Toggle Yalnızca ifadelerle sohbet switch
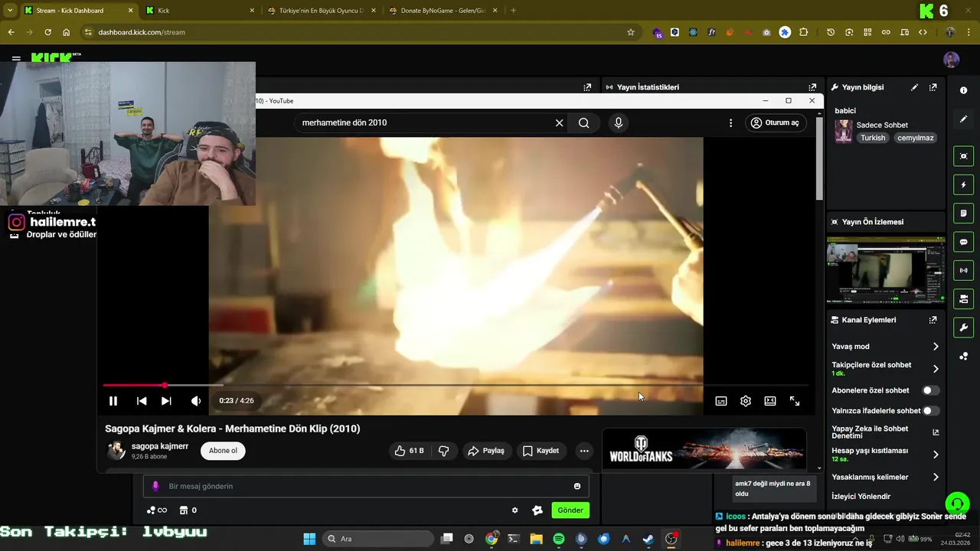The height and width of the screenshot is (551, 980). [x=930, y=411]
